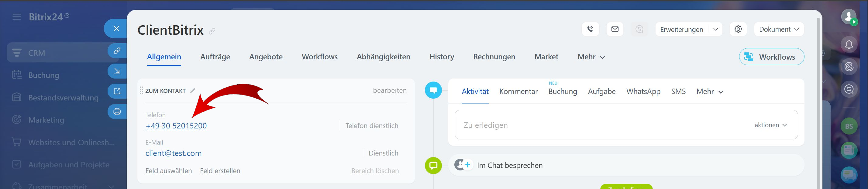Expand the Erweiterungen dropdown arrow
This screenshot has width=868, height=189.
pyautogui.click(x=715, y=29)
